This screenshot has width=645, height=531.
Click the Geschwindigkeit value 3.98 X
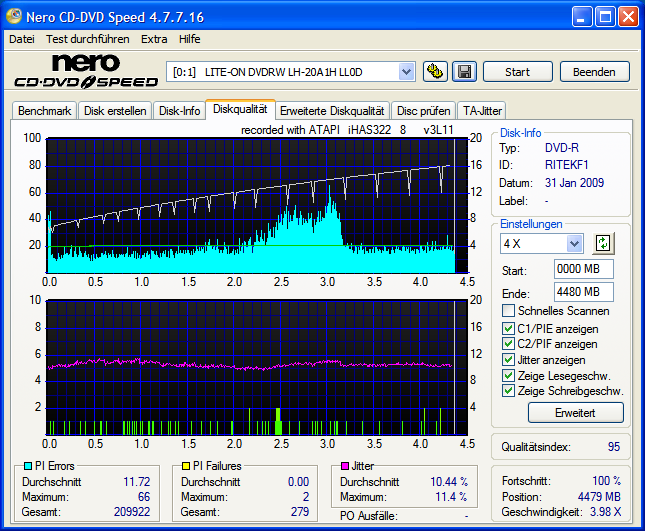click(x=606, y=512)
